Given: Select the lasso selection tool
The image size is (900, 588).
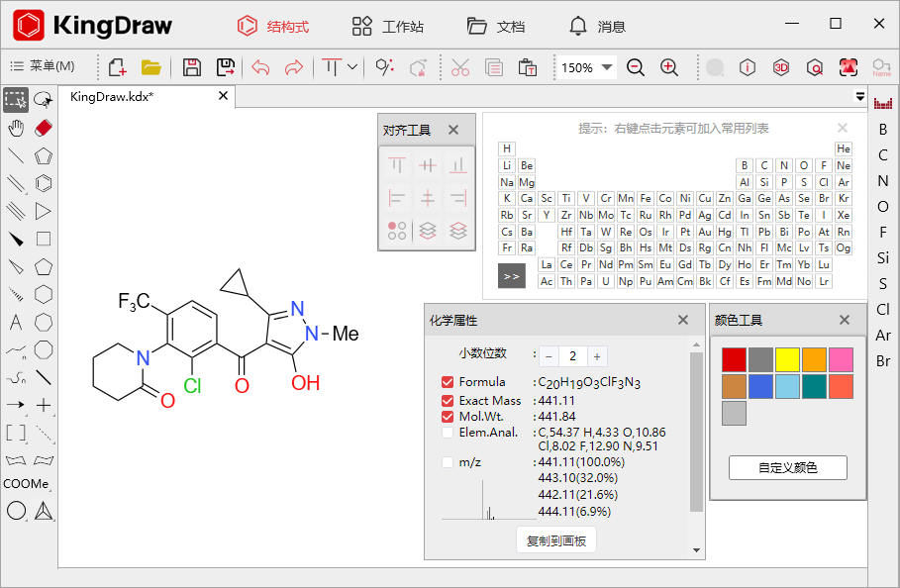Looking at the screenshot, I should click(43, 99).
